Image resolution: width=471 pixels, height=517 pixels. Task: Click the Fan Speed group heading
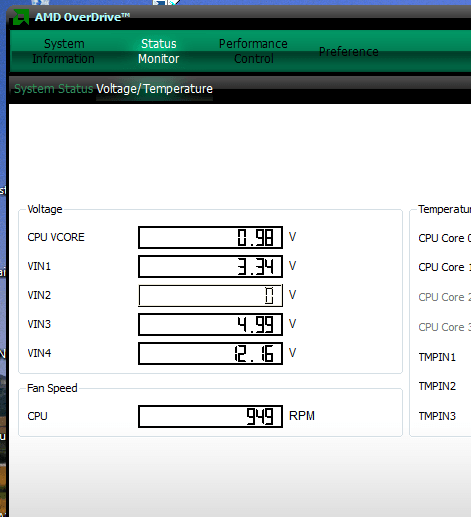(x=52, y=388)
